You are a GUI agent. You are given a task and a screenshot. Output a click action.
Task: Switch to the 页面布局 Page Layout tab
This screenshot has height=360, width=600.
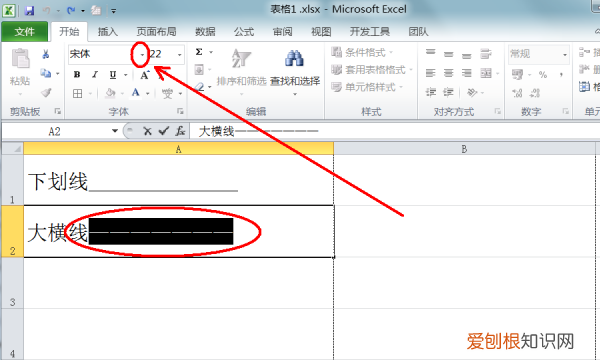[x=156, y=32]
